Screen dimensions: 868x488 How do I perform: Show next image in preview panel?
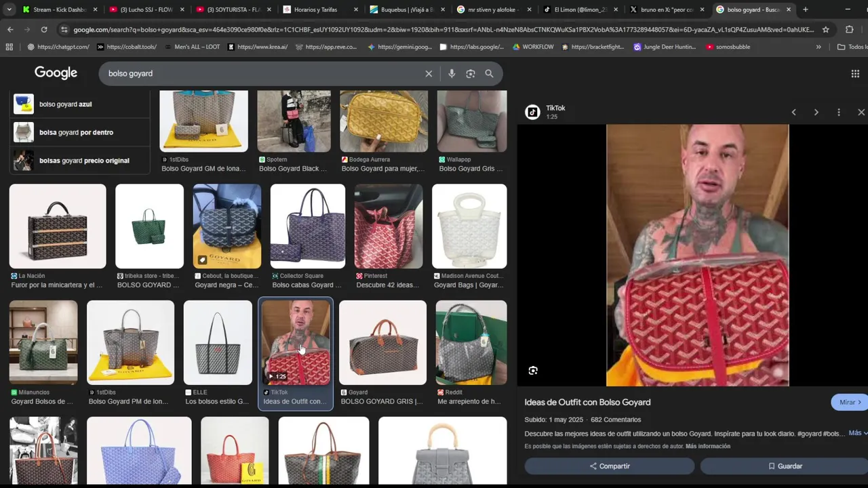tap(816, 113)
